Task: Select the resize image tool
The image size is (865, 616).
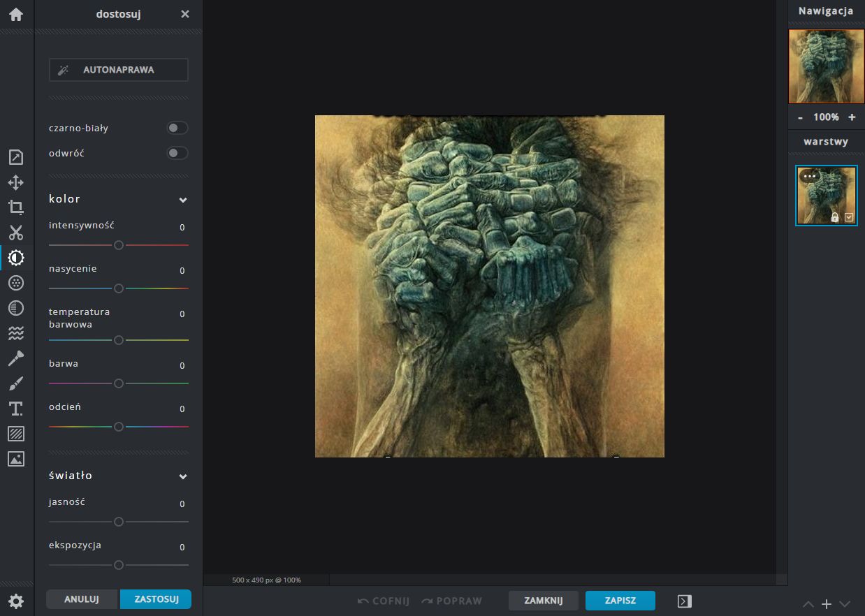Action: click(16, 157)
